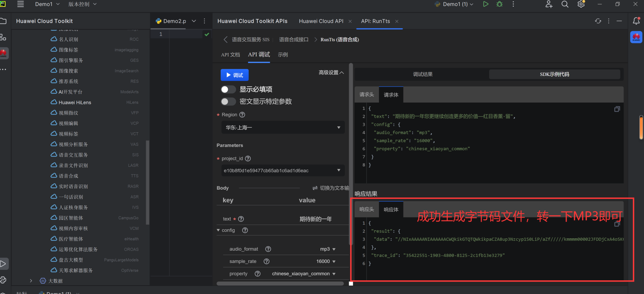Select the API 调试 tab

259,54
